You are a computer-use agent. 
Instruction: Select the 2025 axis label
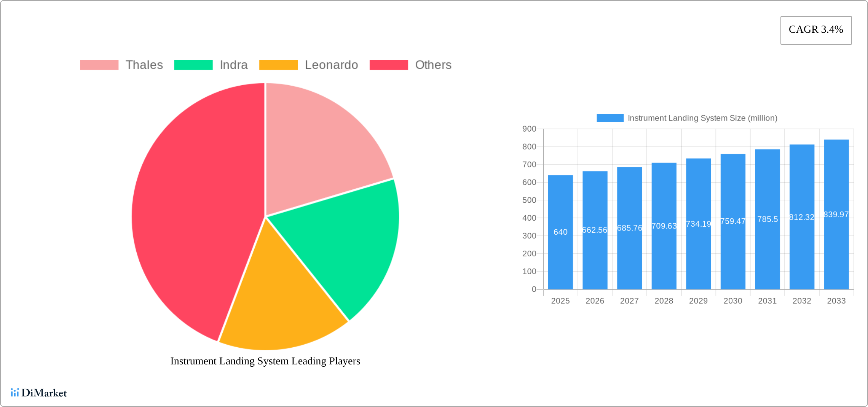click(560, 300)
